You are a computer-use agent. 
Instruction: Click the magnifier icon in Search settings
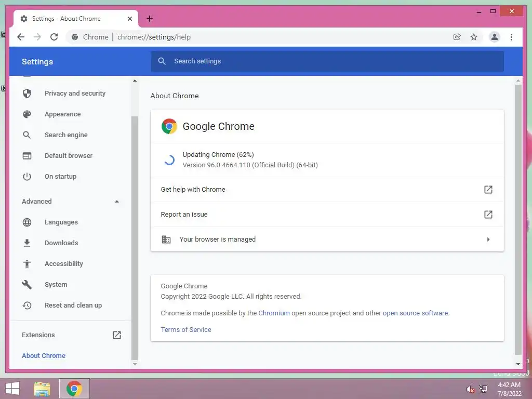point(162,61)
